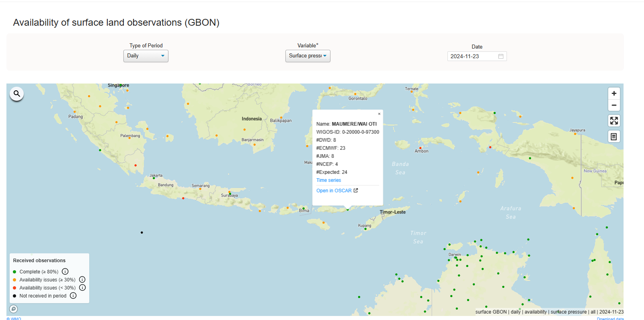Click the Balikpapan map label
644x320 pixels.
(281, 120)
